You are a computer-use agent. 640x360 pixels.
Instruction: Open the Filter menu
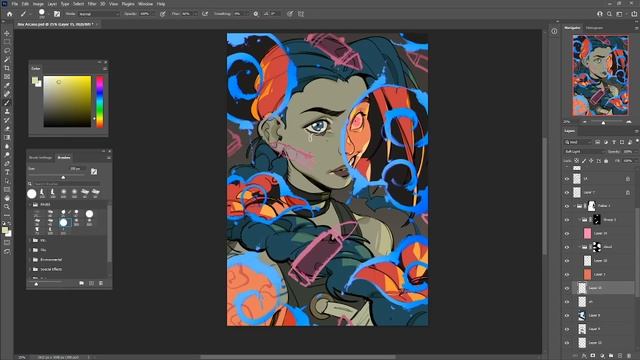pos(92,4)
